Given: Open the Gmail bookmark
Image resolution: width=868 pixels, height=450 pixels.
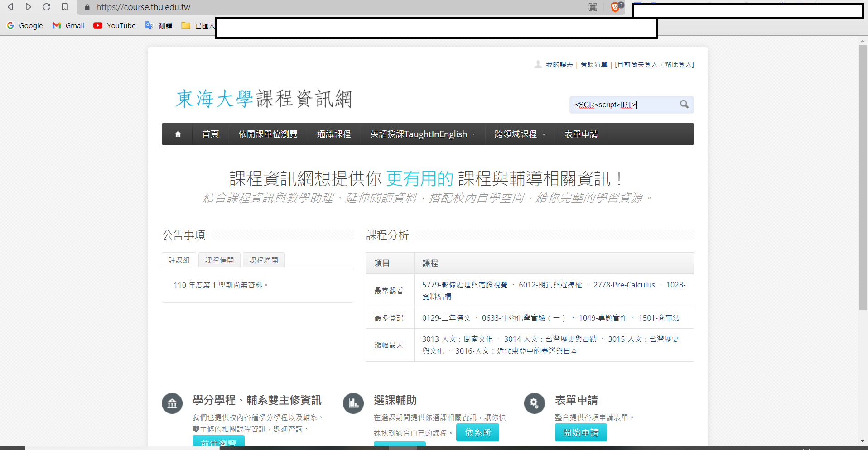Looking at the screenshot, I should point(68,25).
